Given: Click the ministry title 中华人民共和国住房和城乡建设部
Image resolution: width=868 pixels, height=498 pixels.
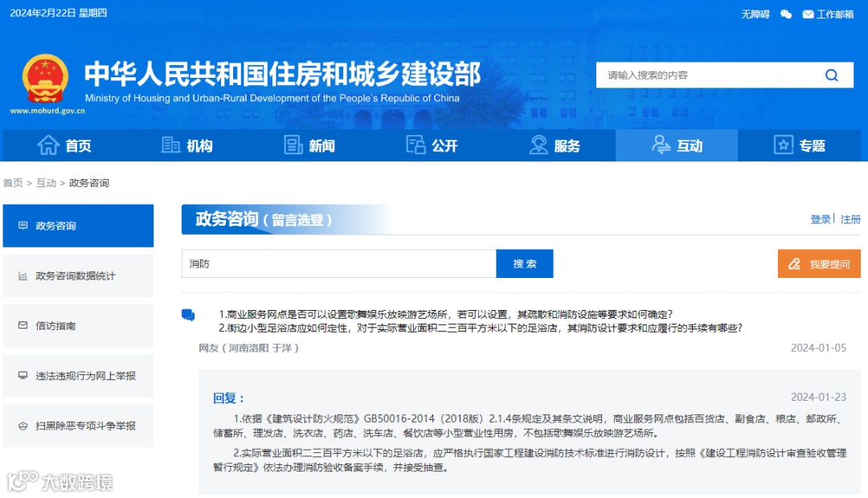Looking at the screenshot, I should [x=282, y=74].
